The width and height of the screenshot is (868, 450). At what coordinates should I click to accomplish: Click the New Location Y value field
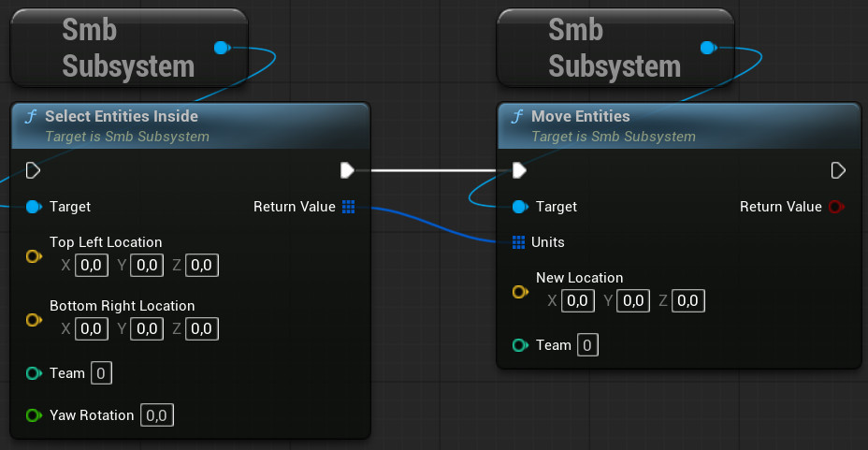(x=632, y=301)
